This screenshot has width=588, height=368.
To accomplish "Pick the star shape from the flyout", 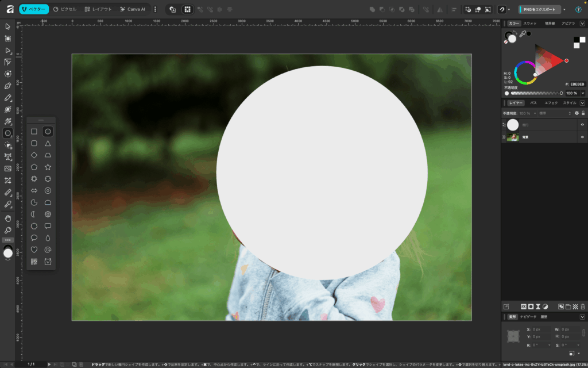I will 48,167.
